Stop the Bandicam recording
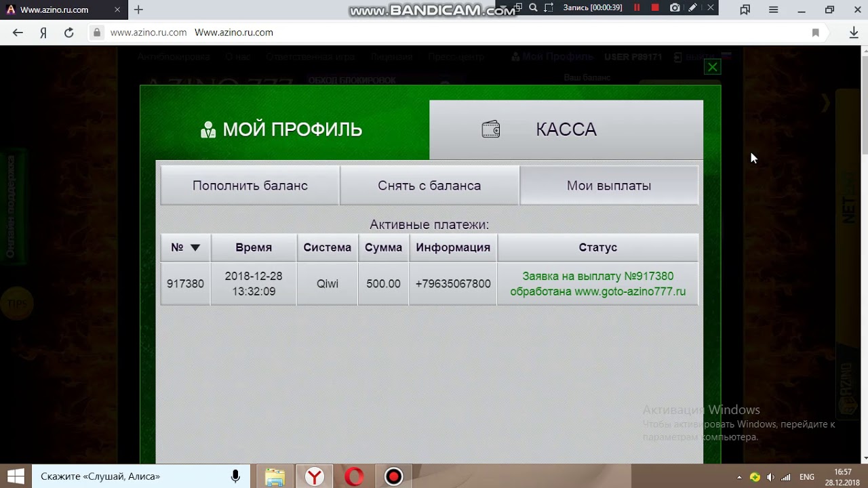The height and width of the screenshot is (488, 868). (655, 7)
